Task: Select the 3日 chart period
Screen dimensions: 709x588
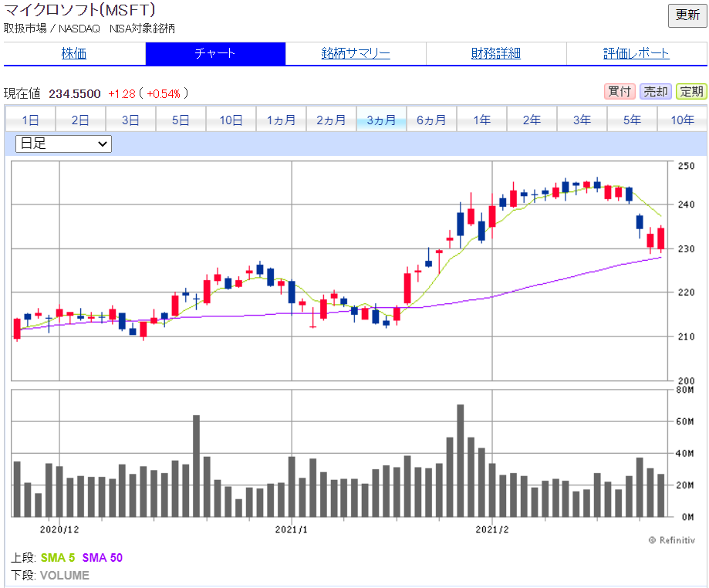Action: pyautogui.click(x=130, y=120)
